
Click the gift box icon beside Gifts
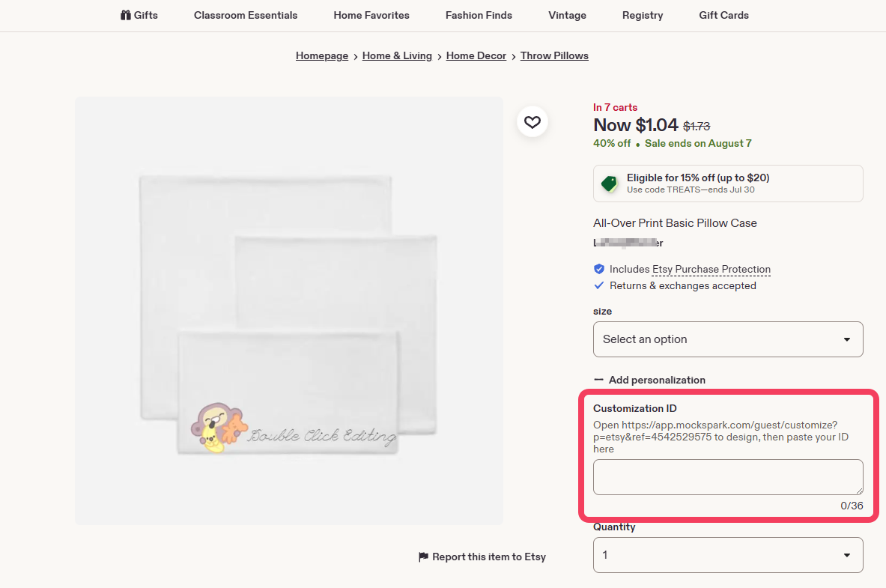pyautogui.click(x=125, y=15)
